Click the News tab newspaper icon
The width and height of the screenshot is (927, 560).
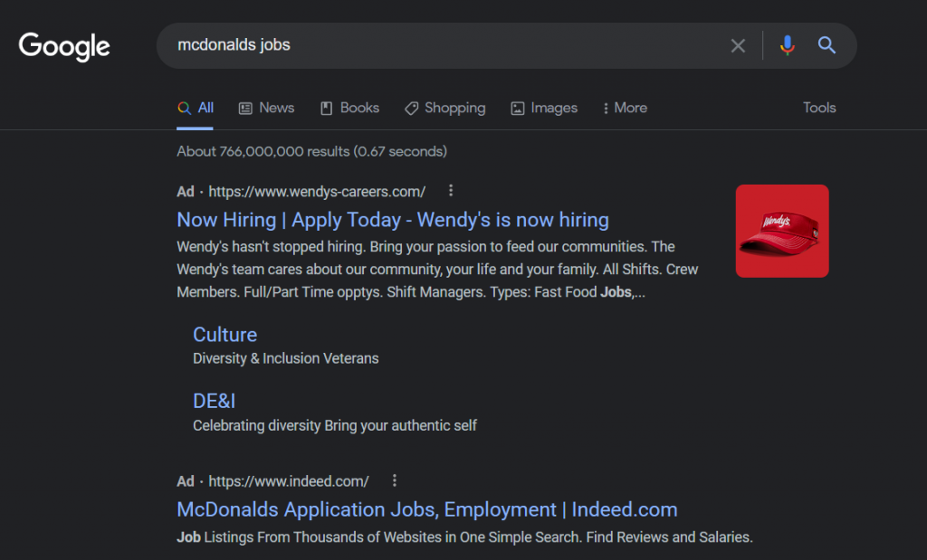pyautogui.click(x=245, y=108)
